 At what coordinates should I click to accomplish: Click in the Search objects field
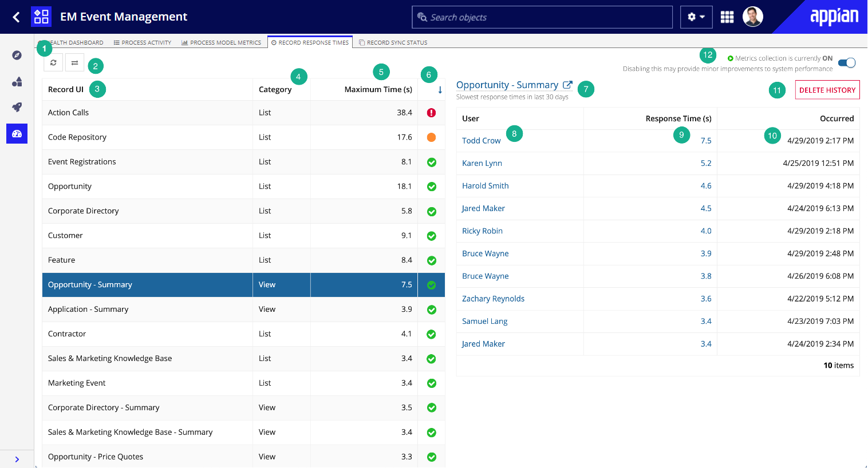click(542, 17)
